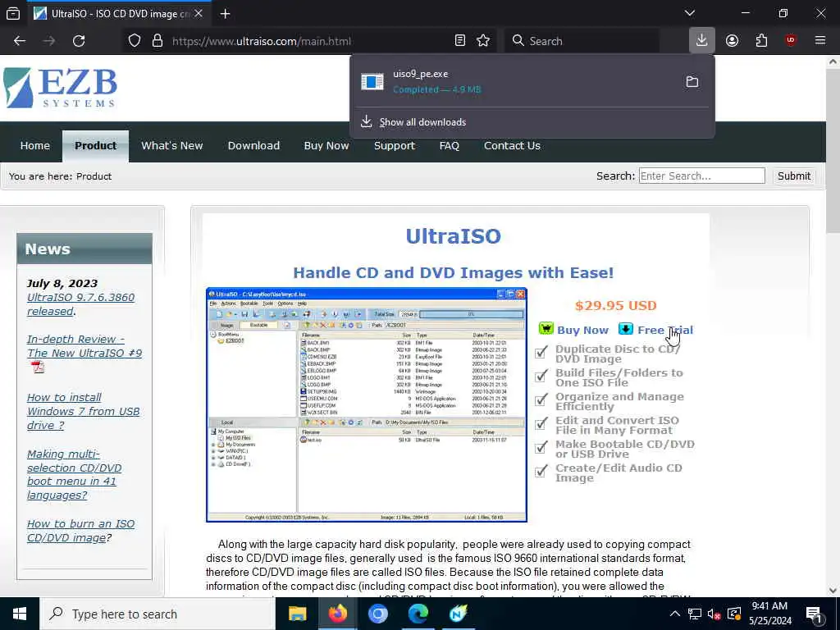
Task: Open Microsoft Edge from the taskbar
Action: click(x=418, y=614)
